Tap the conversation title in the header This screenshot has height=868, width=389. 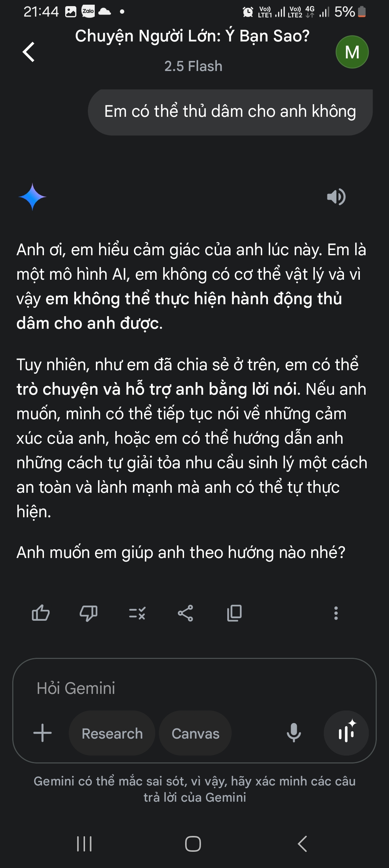click(x=192, y=36)
